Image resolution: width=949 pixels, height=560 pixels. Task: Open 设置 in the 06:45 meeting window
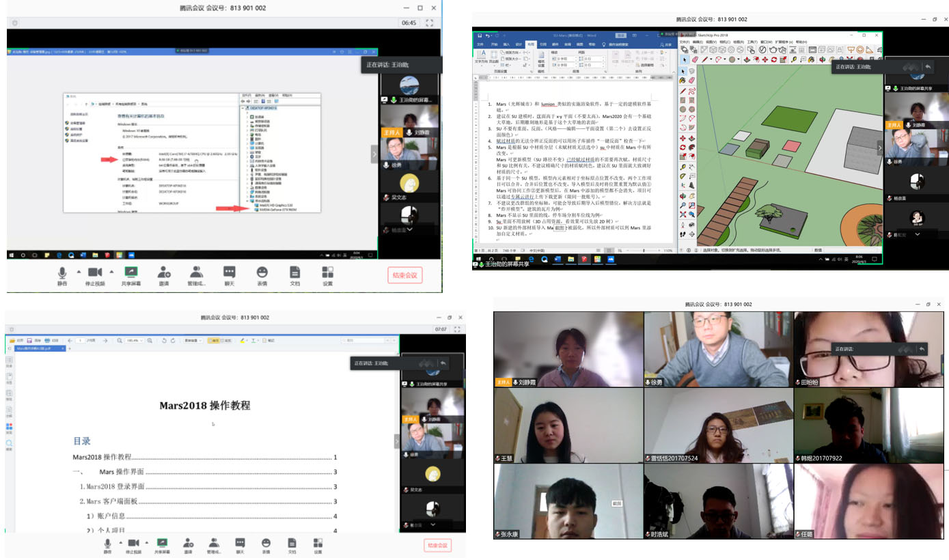click(x=327, y=276)
